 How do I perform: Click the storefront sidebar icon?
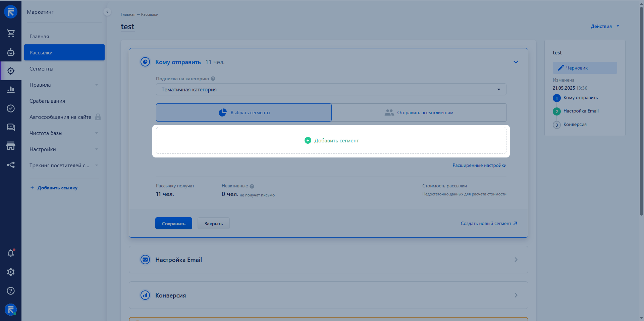click(x=11, y=146)
